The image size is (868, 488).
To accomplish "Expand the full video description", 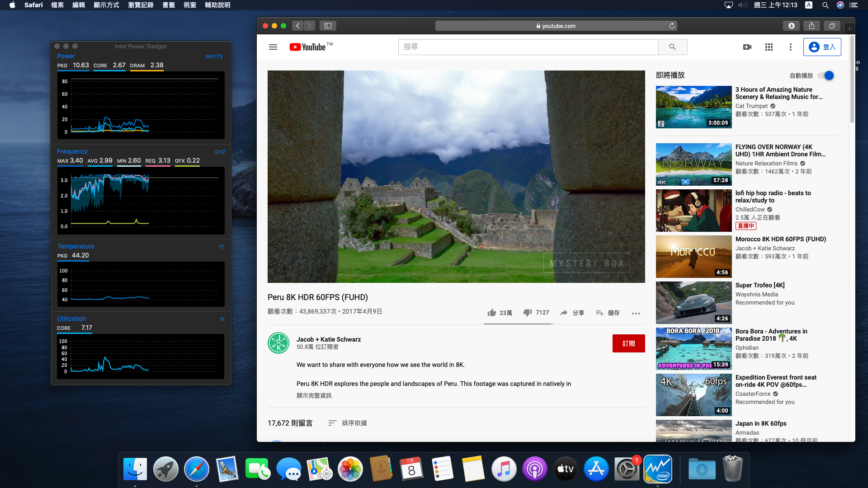I will point(314,395).
